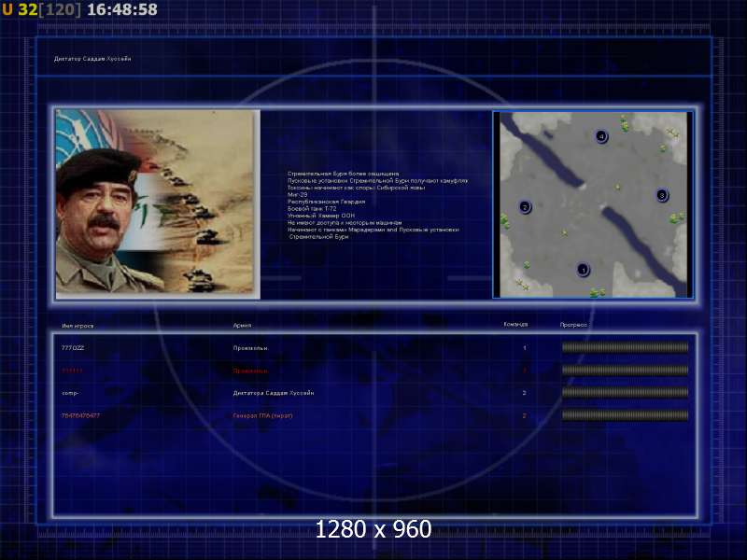Click the Команда column header

(x=515, y=324)
